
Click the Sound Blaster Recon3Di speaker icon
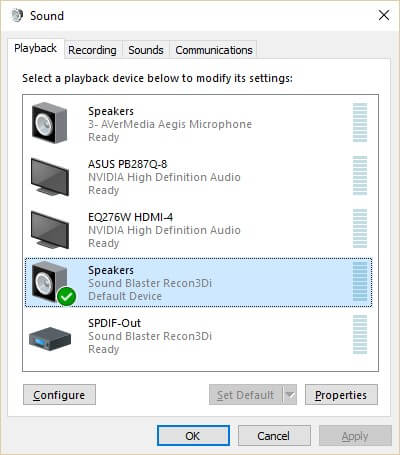click(49, 282)
